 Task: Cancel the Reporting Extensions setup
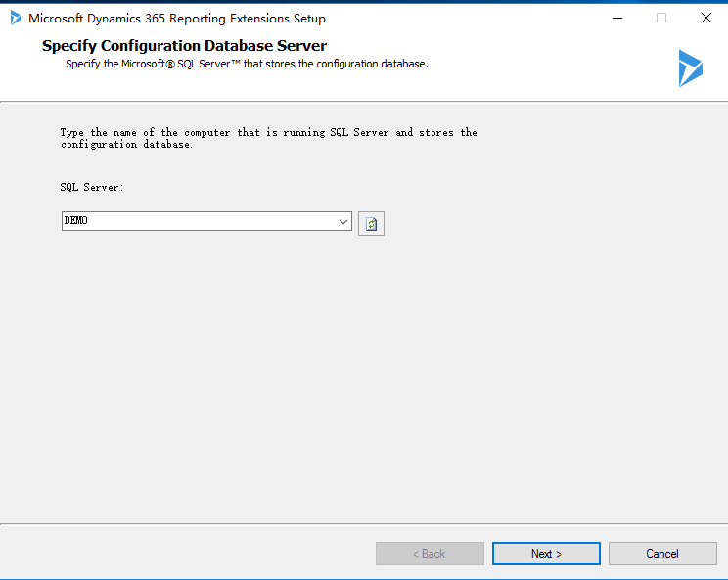(x=662, y=554)
